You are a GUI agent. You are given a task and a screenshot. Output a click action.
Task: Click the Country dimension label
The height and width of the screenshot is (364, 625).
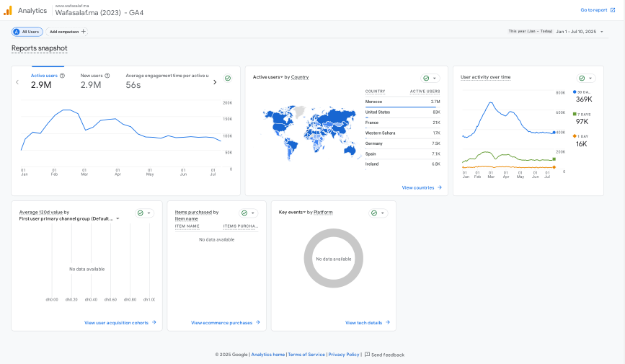[300, 77]
